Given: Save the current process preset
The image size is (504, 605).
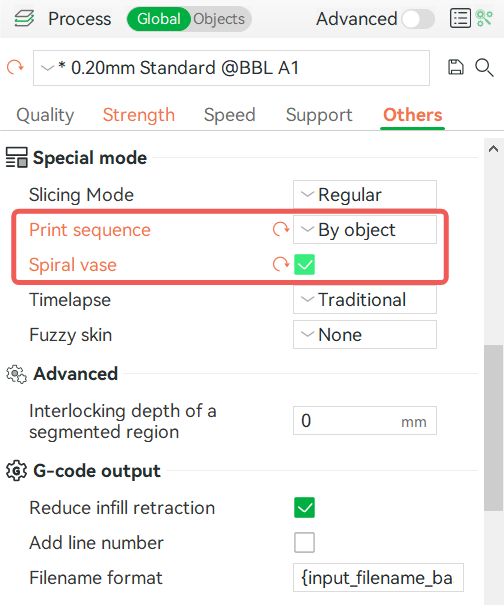Looking at the screenshot, I should tap(455, 67).
